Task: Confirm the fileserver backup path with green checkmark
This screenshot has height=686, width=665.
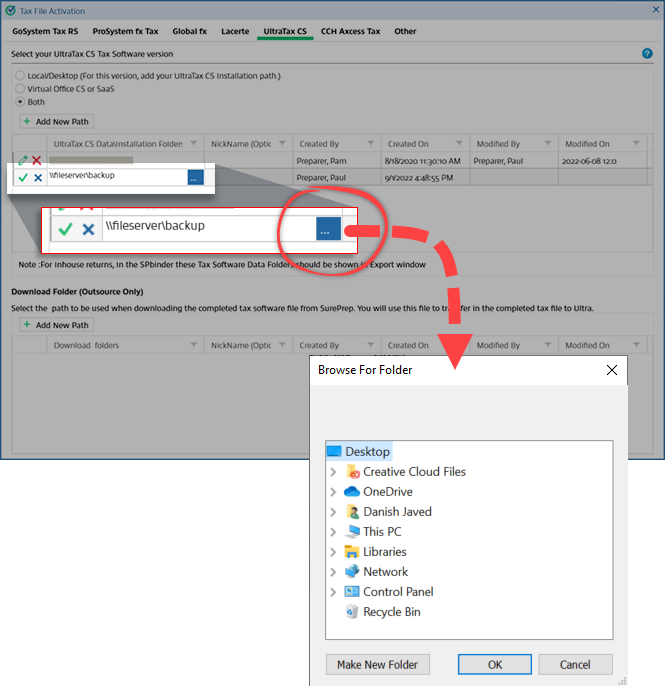Action: tap(23, 177)
